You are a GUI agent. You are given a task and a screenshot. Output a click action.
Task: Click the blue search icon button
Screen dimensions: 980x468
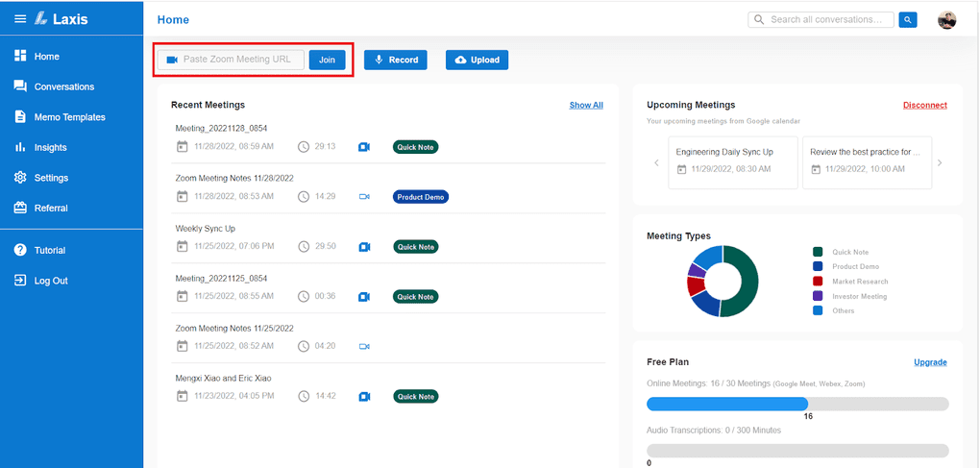pos(908,19)
